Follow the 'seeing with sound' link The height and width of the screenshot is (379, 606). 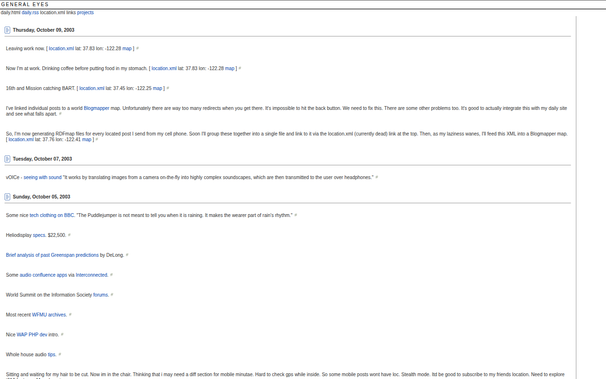pyautogui.click(x=43, y=177)
